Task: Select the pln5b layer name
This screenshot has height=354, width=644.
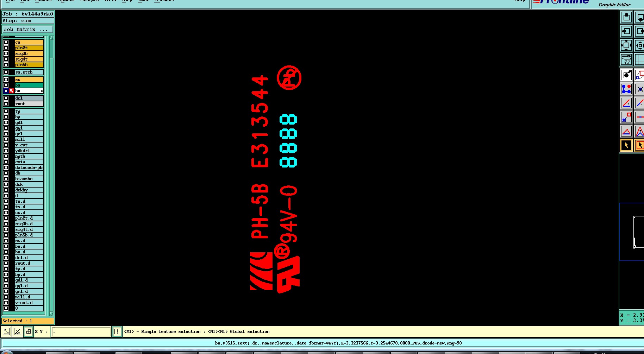Action: coord(29,65)
